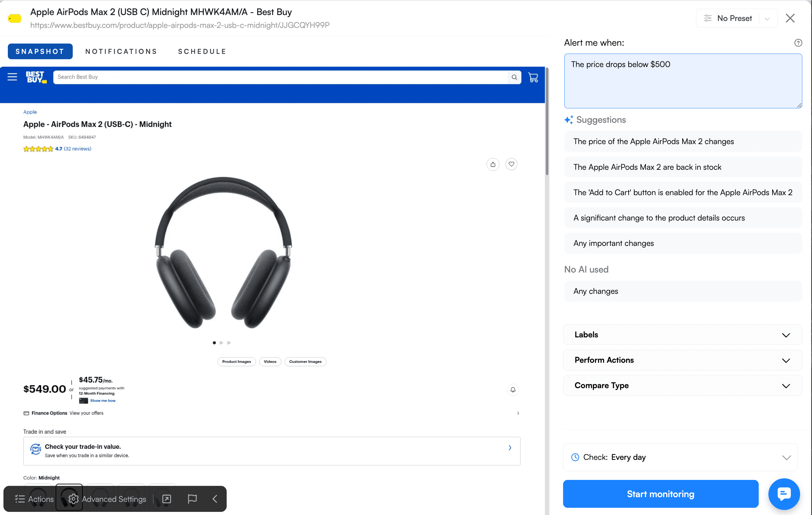This screenshot has height=515, width=812.
Task: Click the bestbuy.com product URL
Action: coord(180,25)
